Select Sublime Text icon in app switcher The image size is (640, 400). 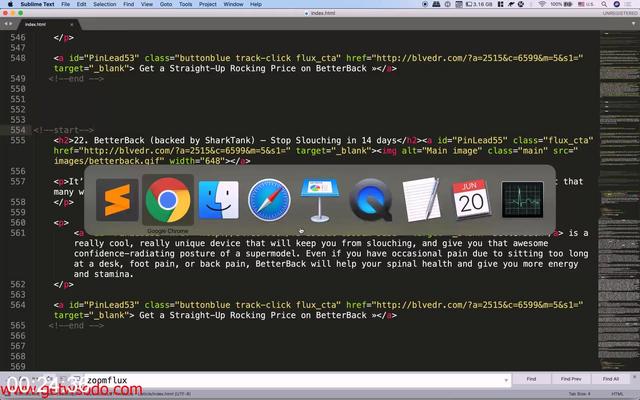(x=117, y=200)
